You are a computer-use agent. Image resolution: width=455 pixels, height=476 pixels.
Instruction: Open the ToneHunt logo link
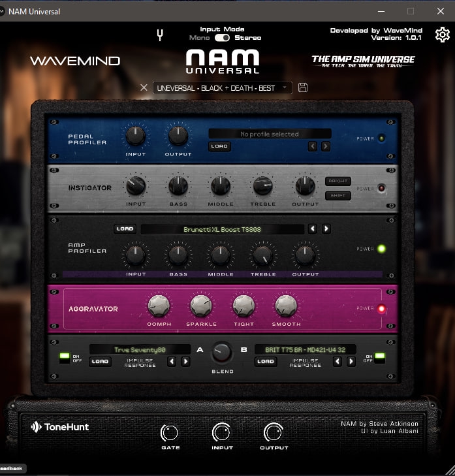[x=60, y=427]
